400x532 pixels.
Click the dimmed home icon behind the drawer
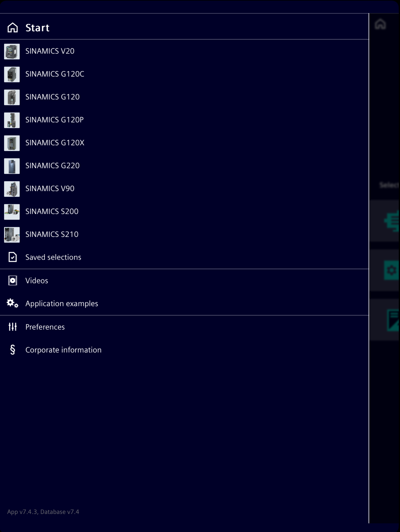pyautogui.click(x=380, y=24)
